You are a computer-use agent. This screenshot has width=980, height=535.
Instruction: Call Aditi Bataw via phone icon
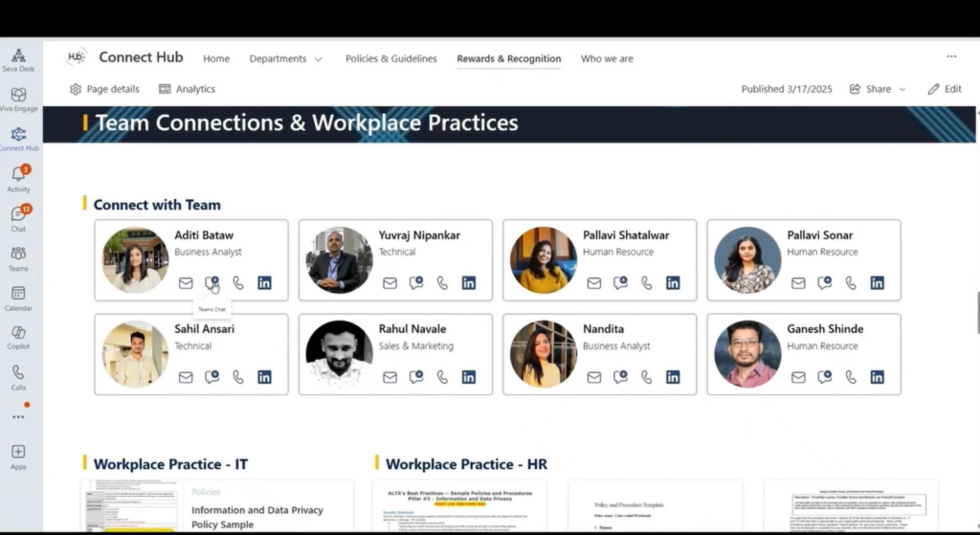click(x=238, y=283)
